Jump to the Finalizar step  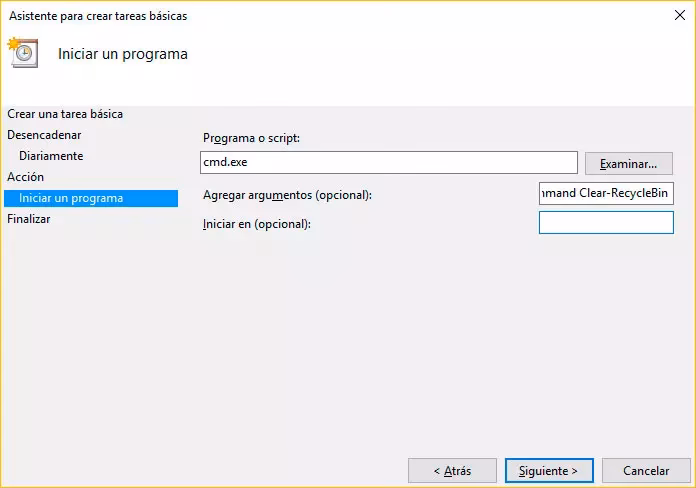(28, 219)
